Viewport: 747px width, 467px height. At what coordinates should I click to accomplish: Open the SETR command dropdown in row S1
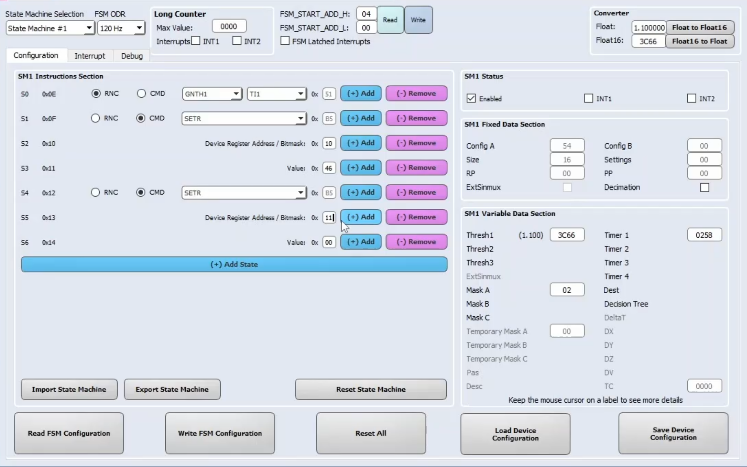tap(243, 118)
